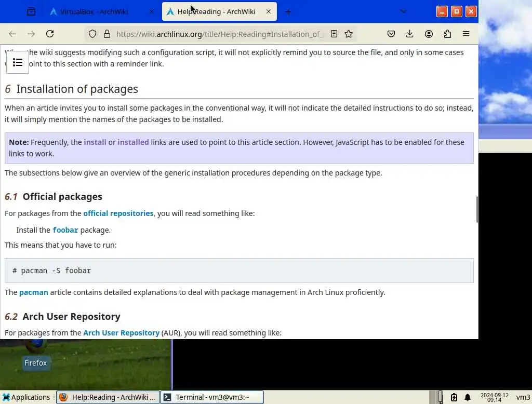Open the vm3 user menu in panel

(x=523, y=397)
